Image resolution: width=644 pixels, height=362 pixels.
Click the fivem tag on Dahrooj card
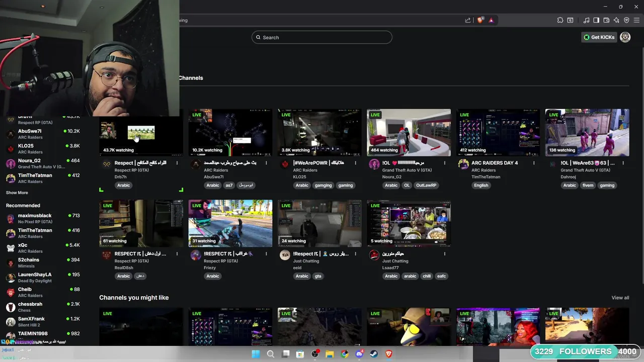(588, 185)
